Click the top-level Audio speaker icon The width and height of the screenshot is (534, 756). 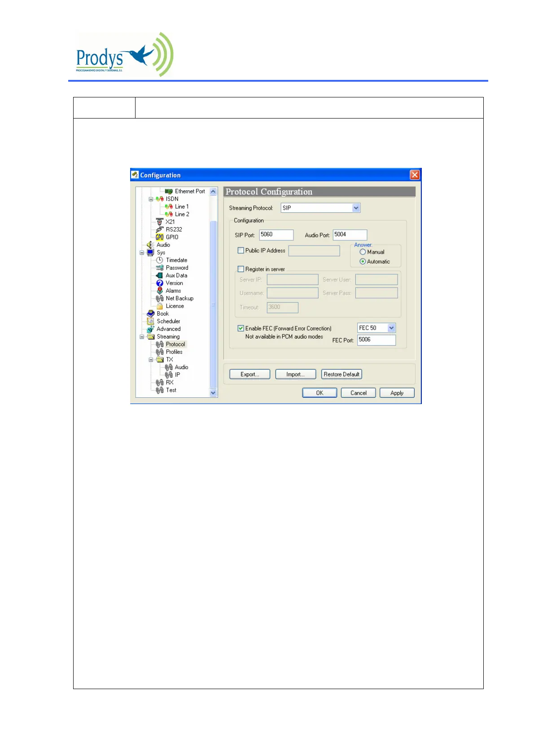(x=150, y=245)
